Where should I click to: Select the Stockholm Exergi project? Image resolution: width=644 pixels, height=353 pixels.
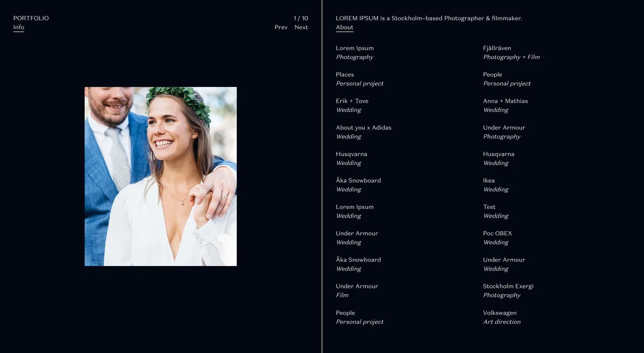tap(508, 290)
